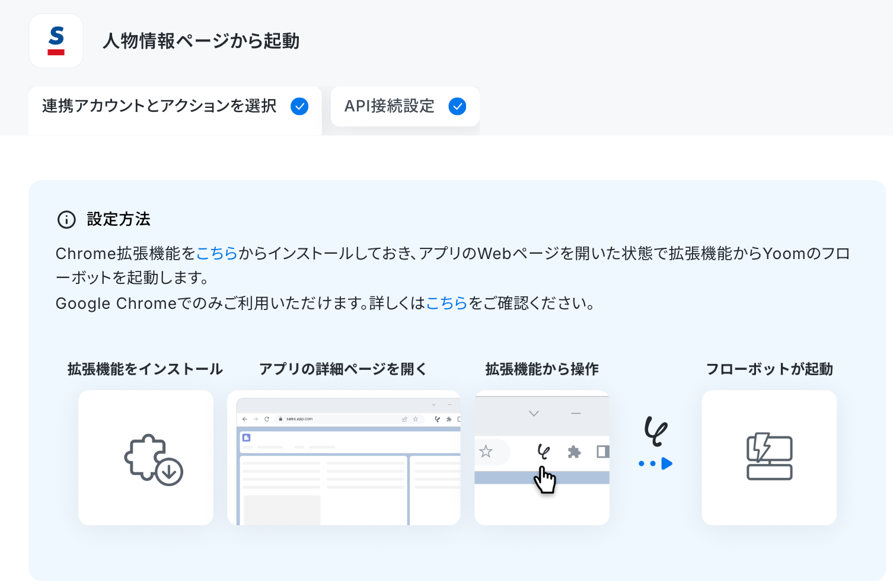
Task: Click the info icon beside 設定方法
Action: click(x=66, y=219)
